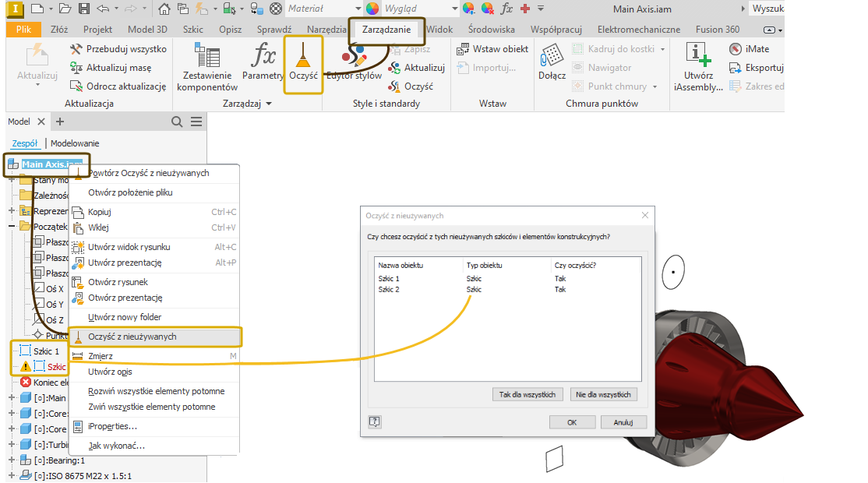Click Utwórz iAssembly tool
The width and height of the screenshot is (868, 483).
[698, 67]
